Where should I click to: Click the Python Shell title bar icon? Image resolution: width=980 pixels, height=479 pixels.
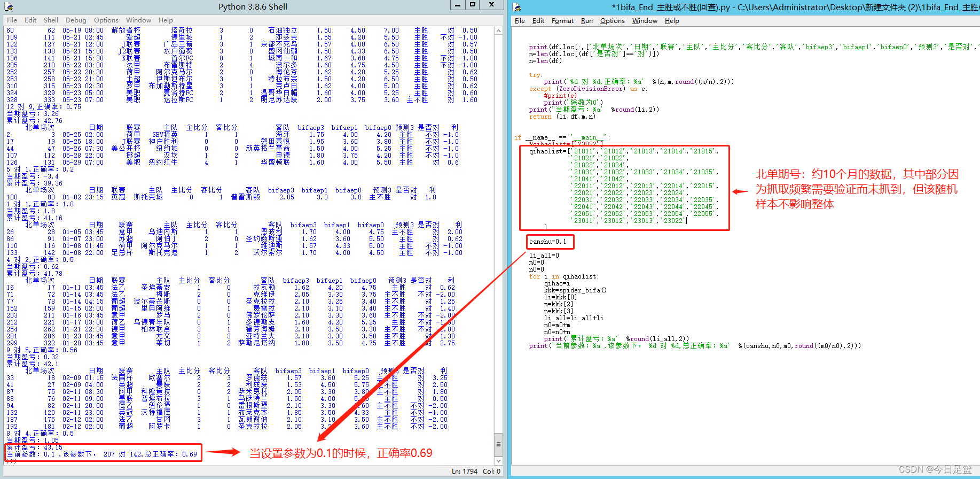point(9,6)
